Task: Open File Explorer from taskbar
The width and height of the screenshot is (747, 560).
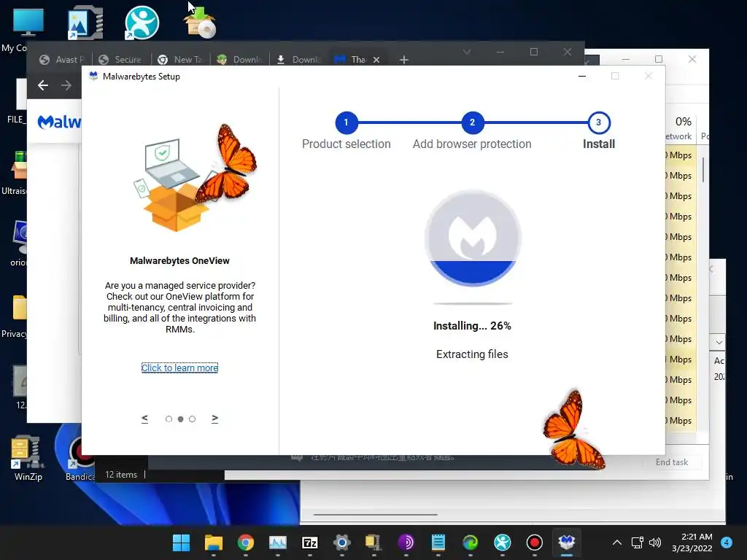Action: pyautogui.click(x=214, y=542)
